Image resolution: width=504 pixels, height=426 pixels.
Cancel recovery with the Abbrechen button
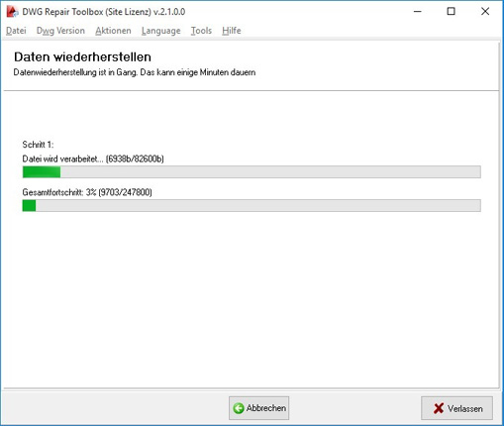259,408
